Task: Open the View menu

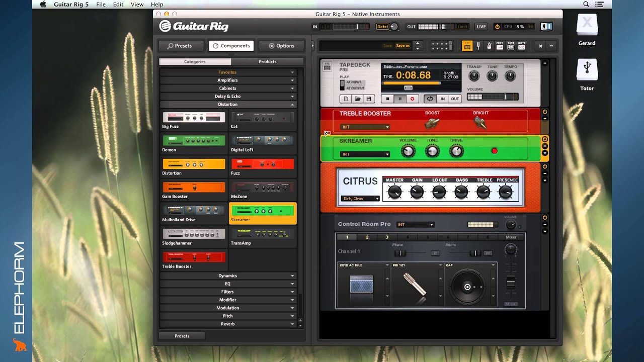Action: 137,4
